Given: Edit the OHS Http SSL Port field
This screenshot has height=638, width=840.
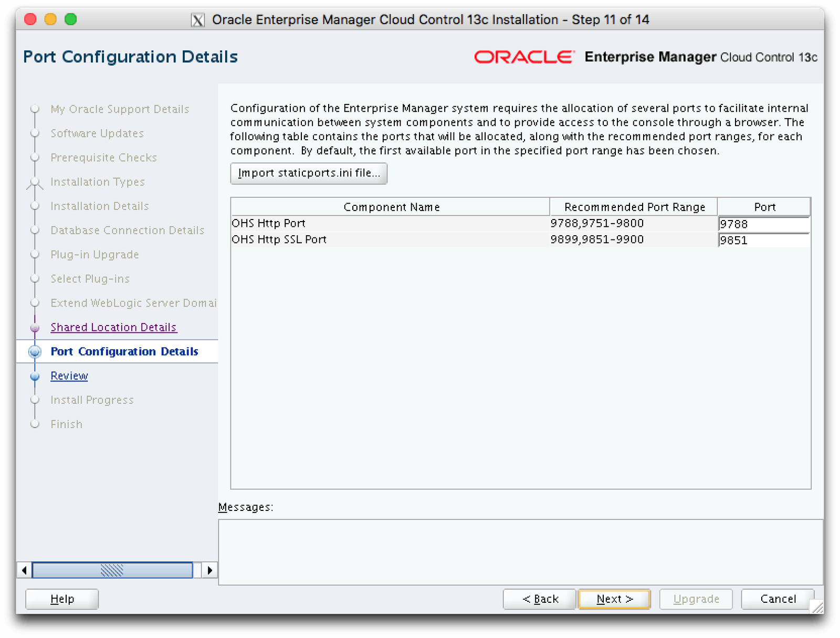Looking at the screenshot, I should 763,240.
